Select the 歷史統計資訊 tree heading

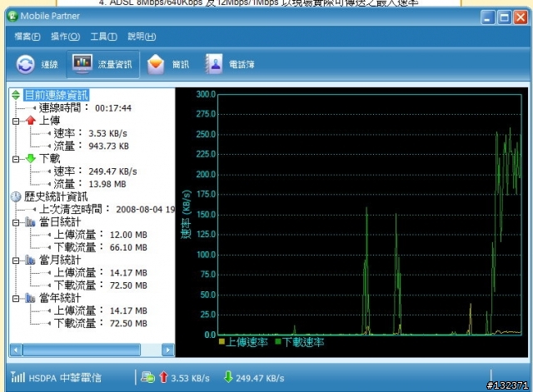click(56, 196)
